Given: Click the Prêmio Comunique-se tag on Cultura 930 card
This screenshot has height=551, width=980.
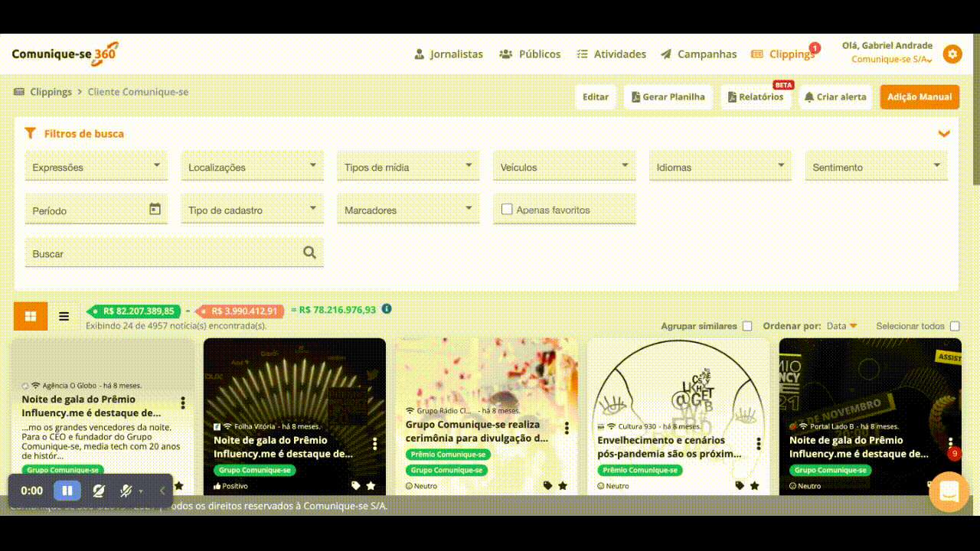Looking at the screenshot, I should click(639, 470).
